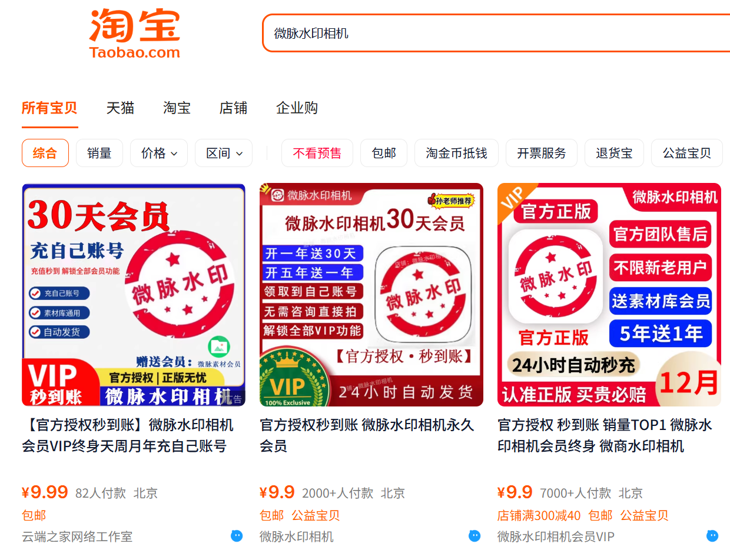Viewport: 730px width, 560px height.
Task: Expand the 价格 sort dropdown
Action: [x=159, y=153]
